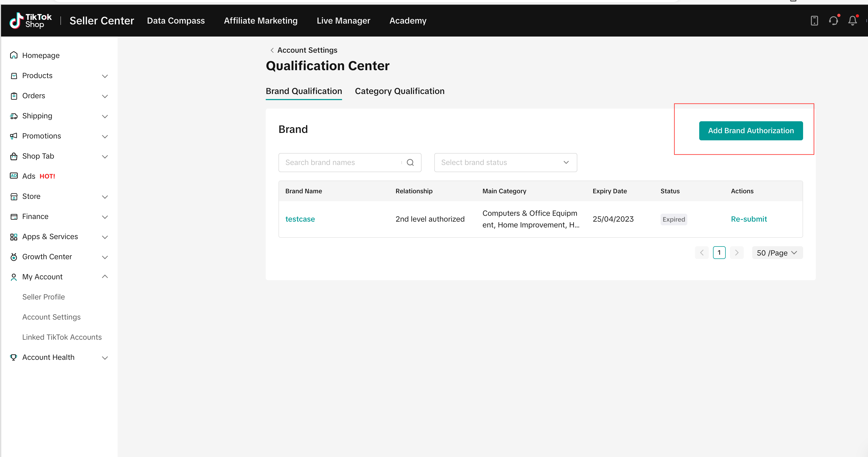This screenshot has width=868, height=457.
Task: Open Data Compass in top navigation
Action: 176,21
